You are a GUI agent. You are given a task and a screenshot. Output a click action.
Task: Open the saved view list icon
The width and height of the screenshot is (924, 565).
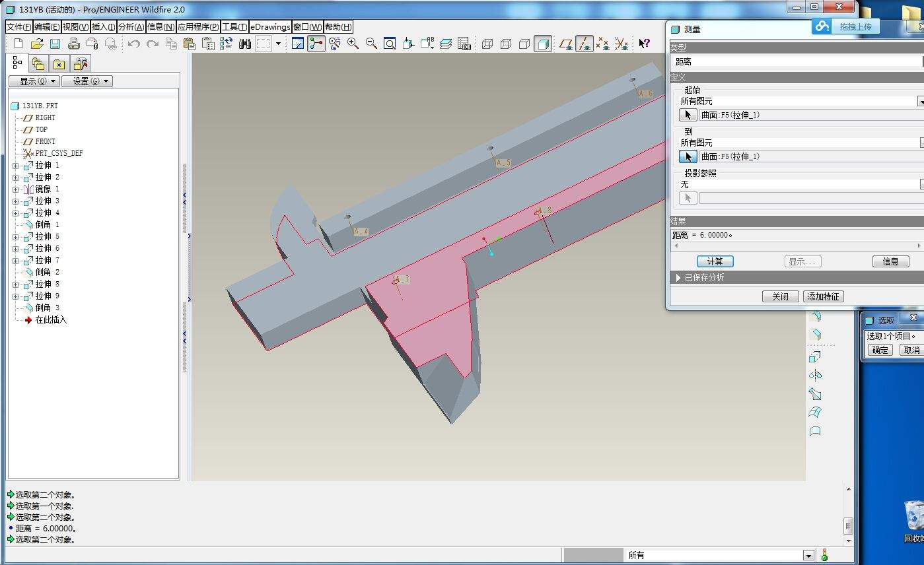pos(427,44)
